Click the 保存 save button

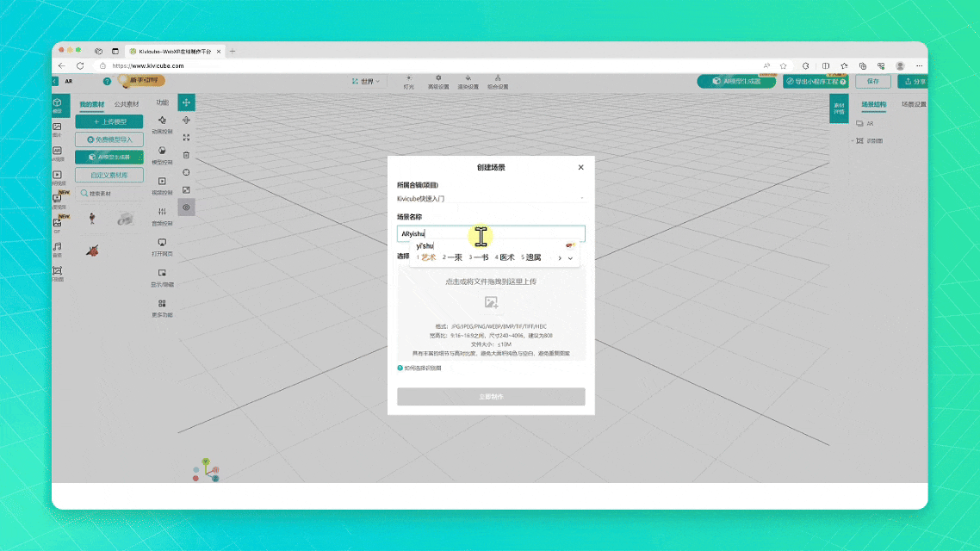point(872,81)
